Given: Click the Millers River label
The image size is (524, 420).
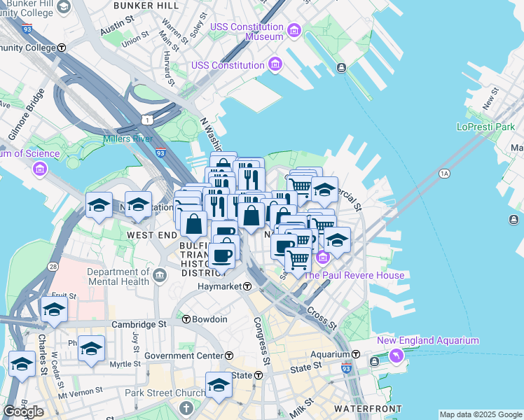Looking at the screenshot, I should coord(127,139).
